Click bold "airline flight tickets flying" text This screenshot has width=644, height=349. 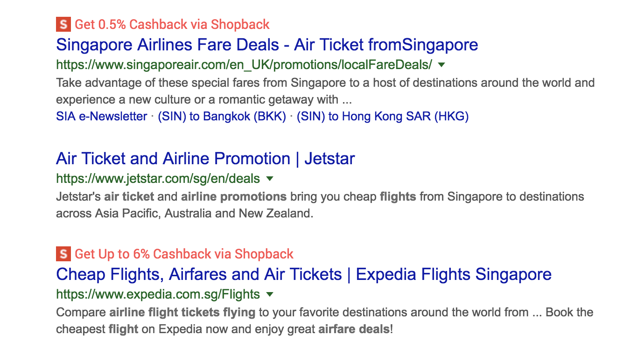(182, 312)
